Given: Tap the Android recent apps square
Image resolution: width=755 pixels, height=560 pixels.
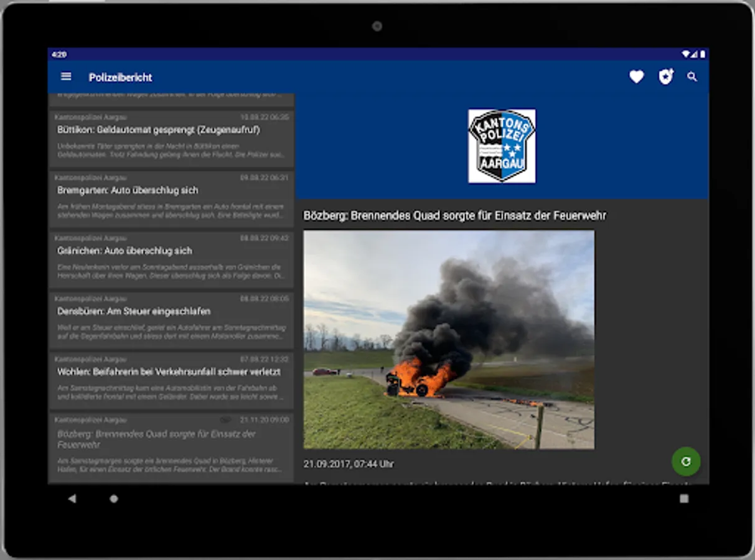Looking at the screenshot, I should pyautogui.click(x=684, y=498).
